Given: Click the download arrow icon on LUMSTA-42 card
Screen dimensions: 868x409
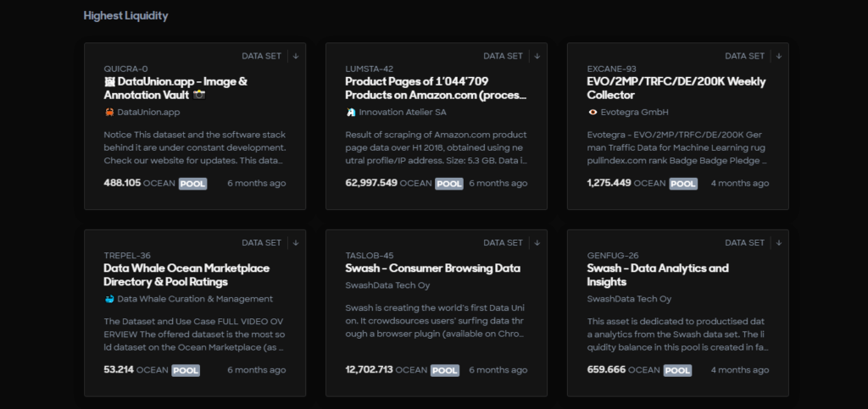Looking at the screenshot, I should click(x=537, y=56).
